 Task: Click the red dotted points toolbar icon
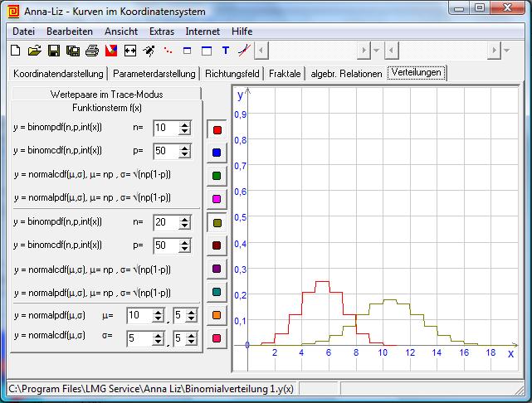[168, 51]
